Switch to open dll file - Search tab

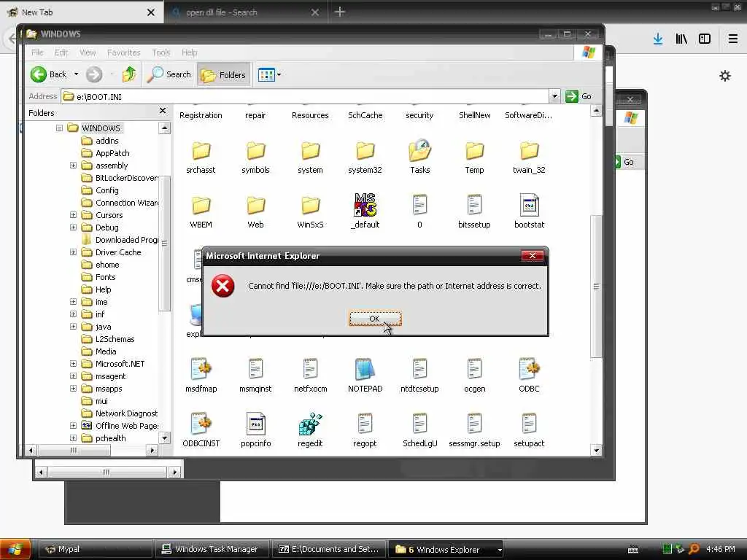coord(221,12)
